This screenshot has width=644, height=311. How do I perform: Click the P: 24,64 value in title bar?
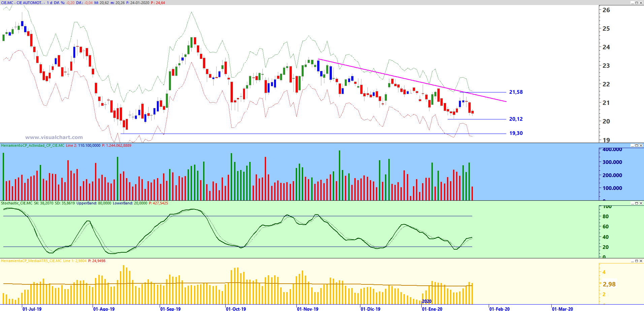[158, 3]
